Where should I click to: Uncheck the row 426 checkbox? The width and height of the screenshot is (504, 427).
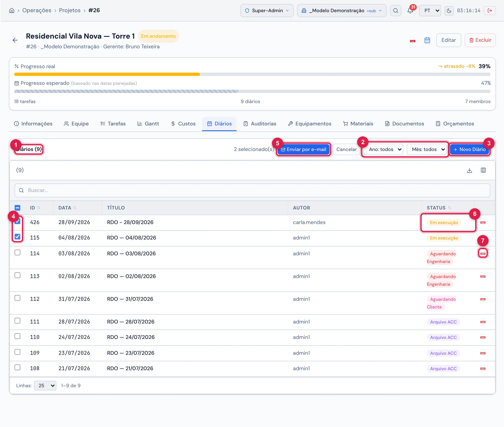pyautogui.click(x=17, y=221)
